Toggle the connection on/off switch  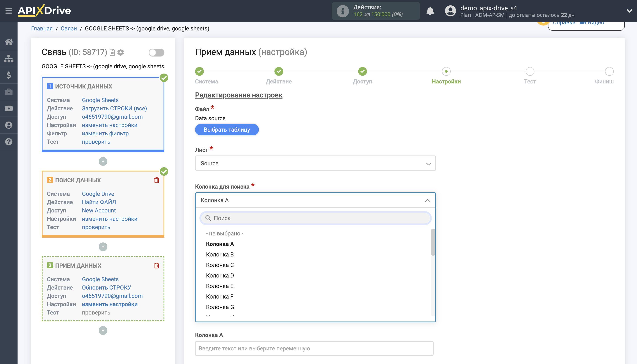pyautogui.click(x=156, y=53)
